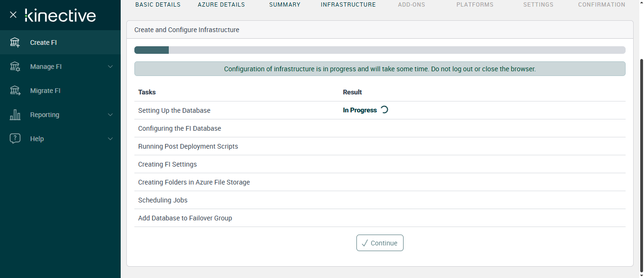Expand the Manage FI submenu chevron
Image resolution: width=644 pixels, height=278 pixels.
pyautogui.click(x=110, y=67)
